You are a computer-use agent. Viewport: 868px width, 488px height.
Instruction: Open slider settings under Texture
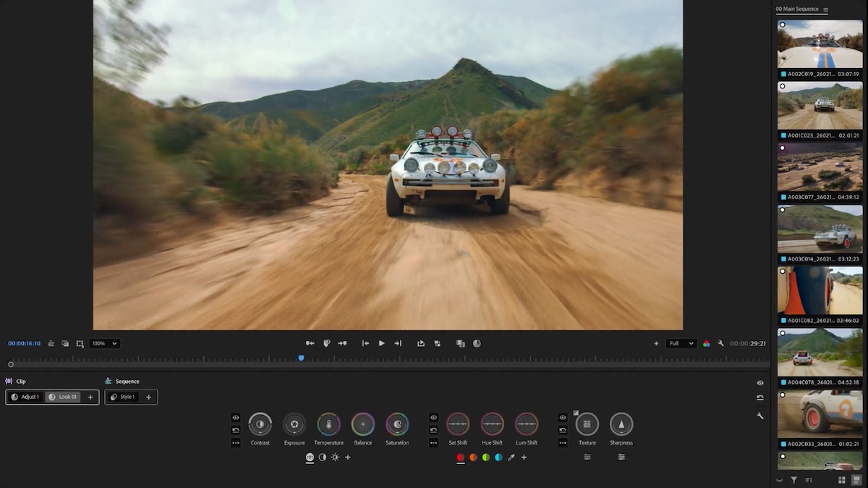click(587, 458)
